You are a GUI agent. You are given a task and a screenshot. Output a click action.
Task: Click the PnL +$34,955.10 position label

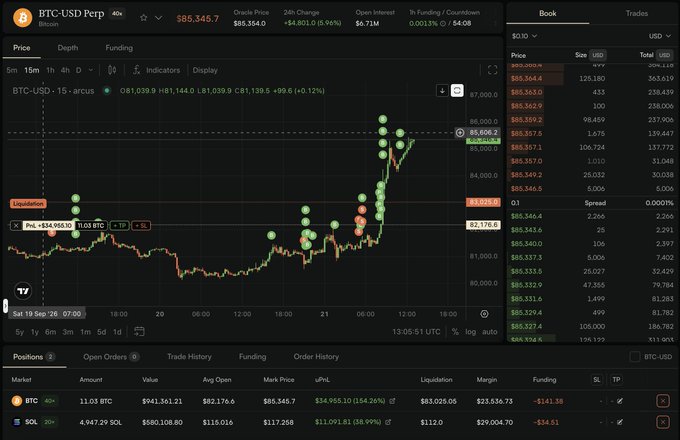coord(48,225)
